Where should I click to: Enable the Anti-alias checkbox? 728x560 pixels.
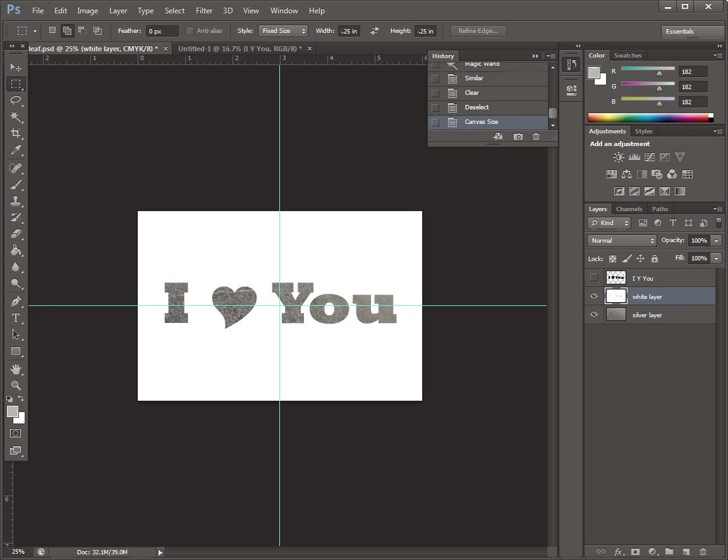[190, 31]
